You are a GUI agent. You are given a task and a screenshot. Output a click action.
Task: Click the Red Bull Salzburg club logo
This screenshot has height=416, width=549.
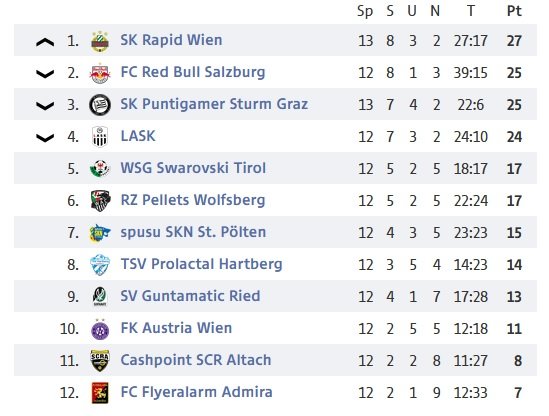(x=100, y=74)
